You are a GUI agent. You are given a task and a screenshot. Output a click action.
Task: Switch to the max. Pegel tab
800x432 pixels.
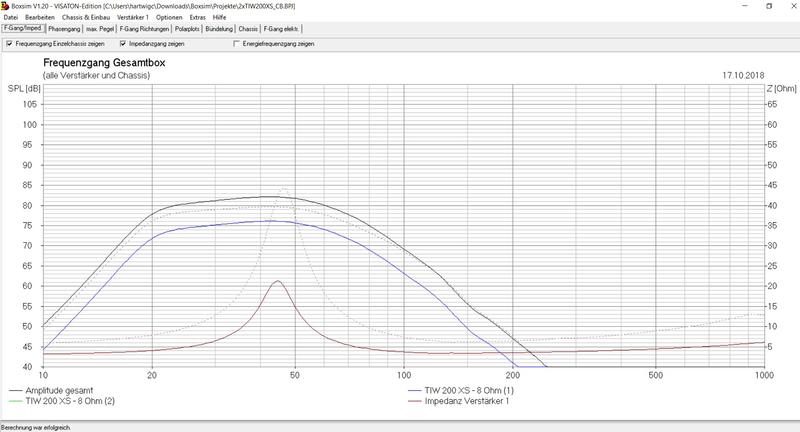(x=100, y=29)
